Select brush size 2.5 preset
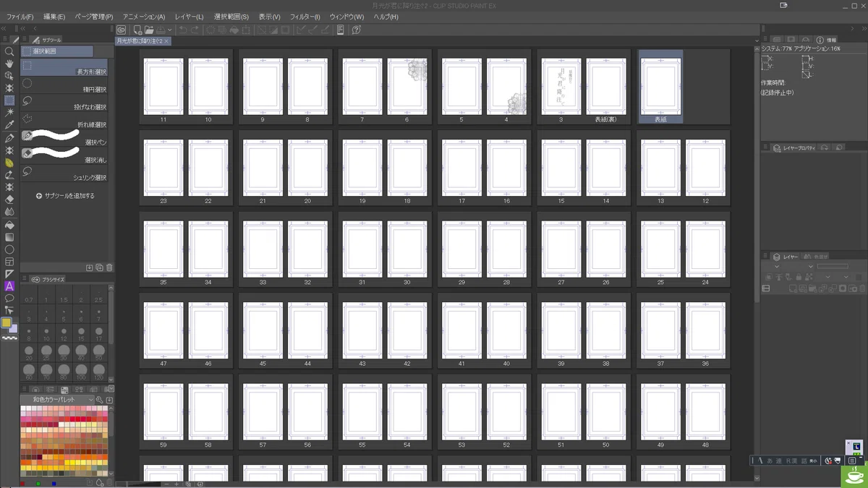Image resolution: width=868 pixels, height=488 pixels. (98, 296)
